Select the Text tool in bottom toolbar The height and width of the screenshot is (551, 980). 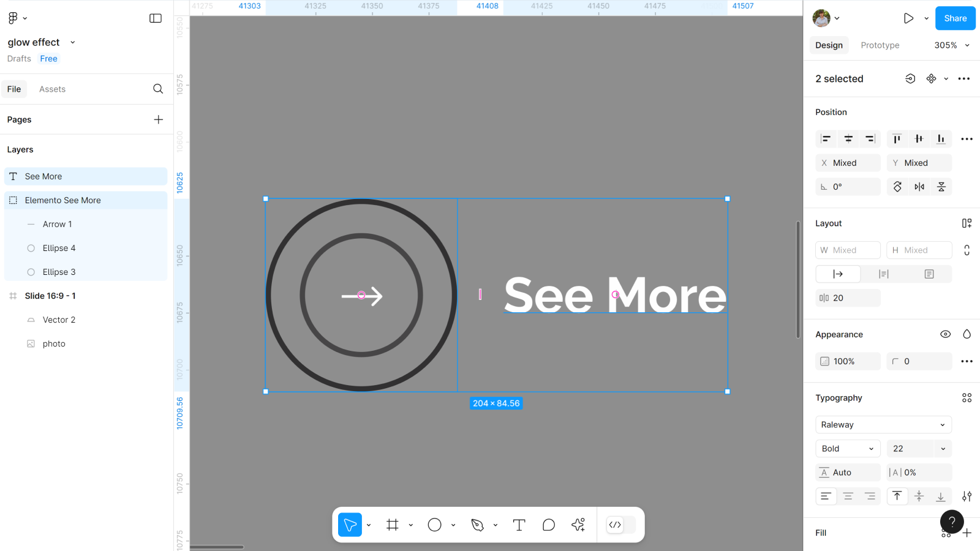519,525
